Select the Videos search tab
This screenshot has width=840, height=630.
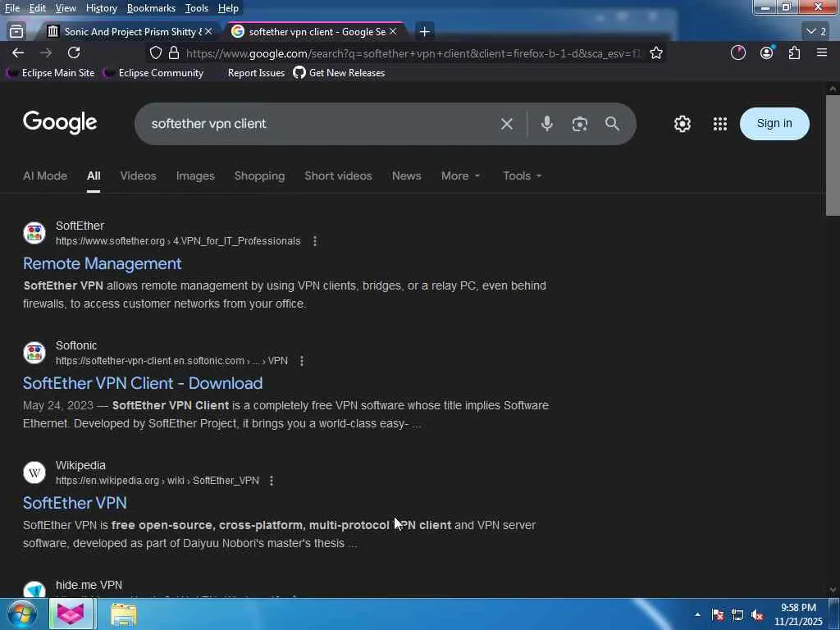(138, 176)
